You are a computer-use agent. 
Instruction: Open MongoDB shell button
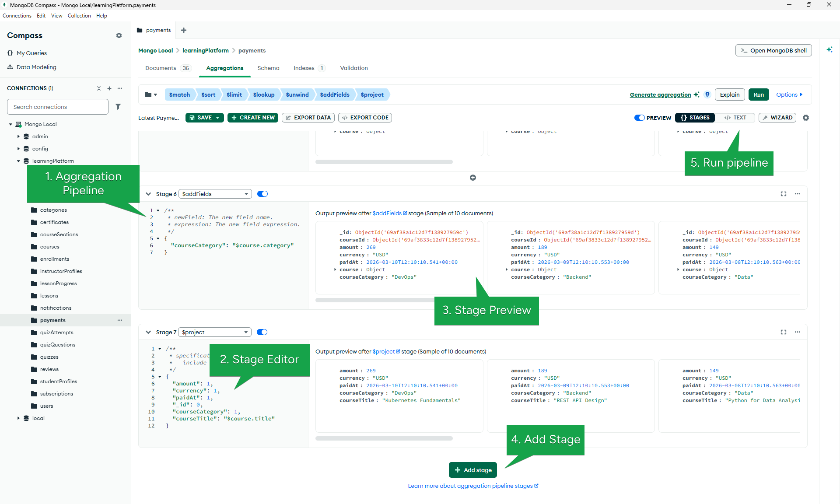click(x=773, y=50)
